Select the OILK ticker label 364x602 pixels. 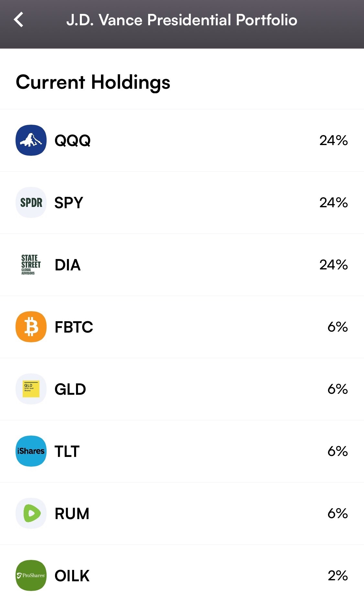(x=72, y=576)
